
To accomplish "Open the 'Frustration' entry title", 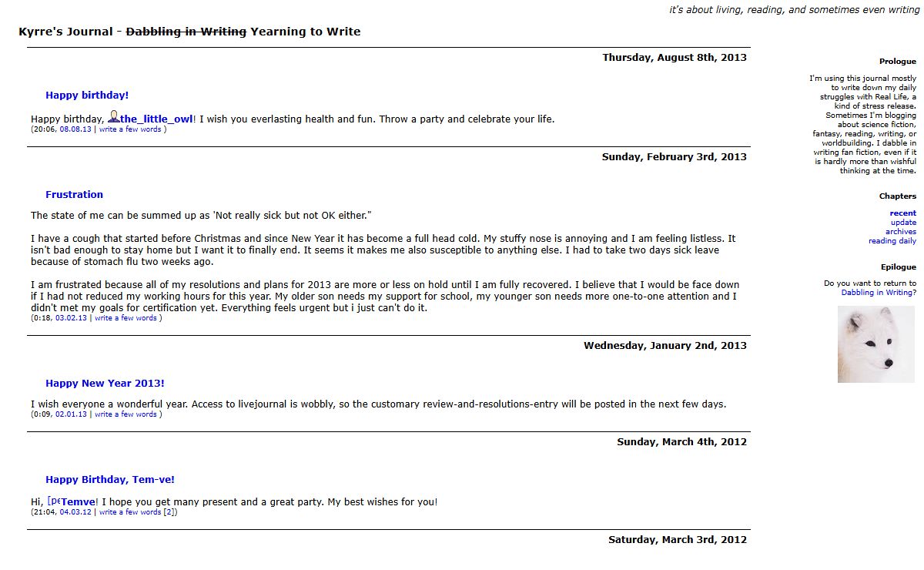I will pyautogui.click(x=74, y=195).
